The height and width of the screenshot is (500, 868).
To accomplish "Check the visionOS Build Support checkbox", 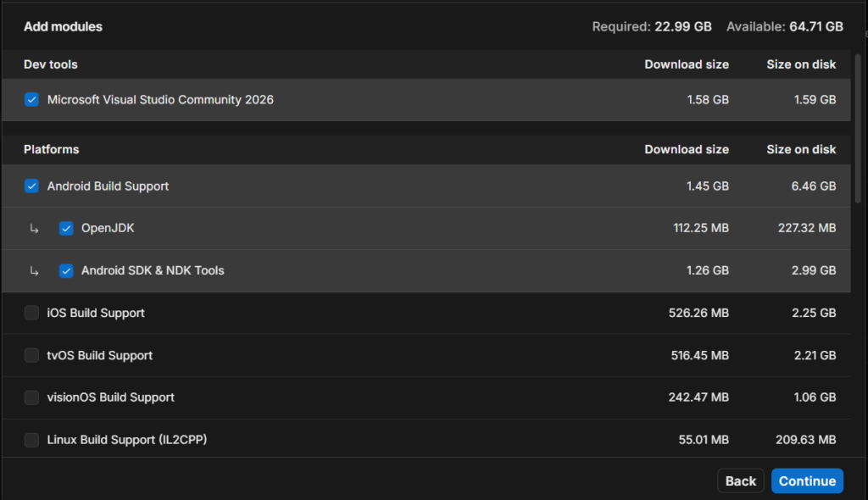I will pyautogui.click(x=31, y=397).
